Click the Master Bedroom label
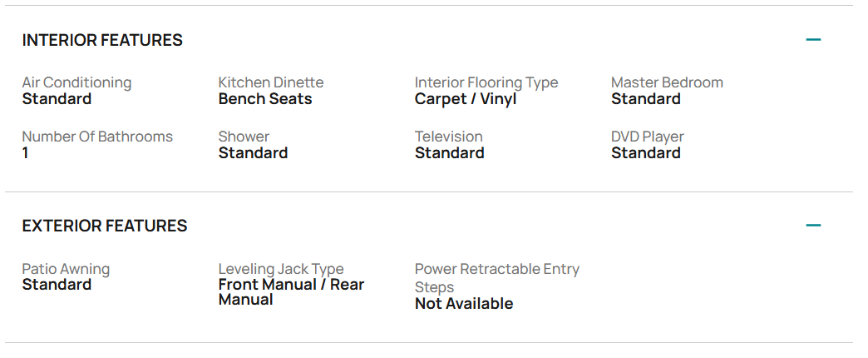Viewport: 868px width, 358px height. [667, 82]
